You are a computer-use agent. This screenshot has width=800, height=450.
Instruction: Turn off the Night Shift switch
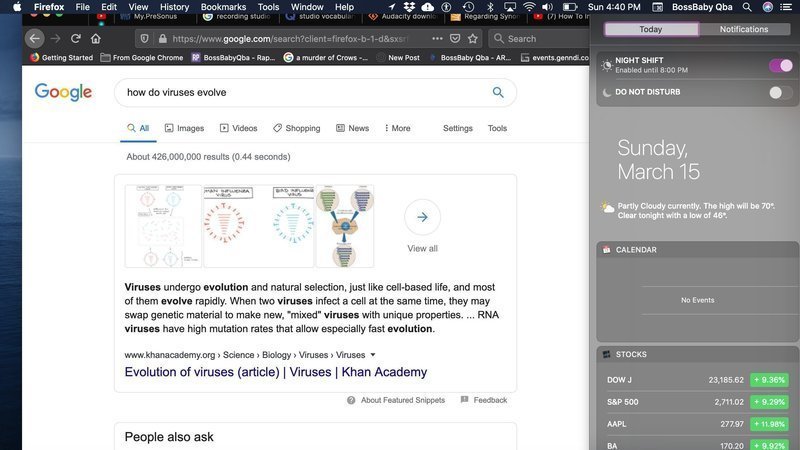[x=780, y=66]
